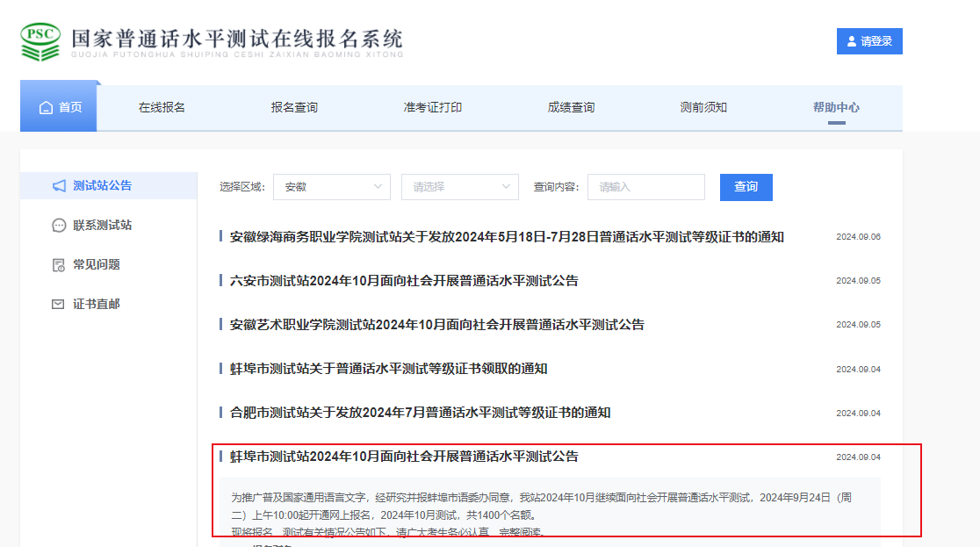This screenshot has width=980, height=547.
Task: Open the 安徽 region dropdown
Action: coord(332,187)
